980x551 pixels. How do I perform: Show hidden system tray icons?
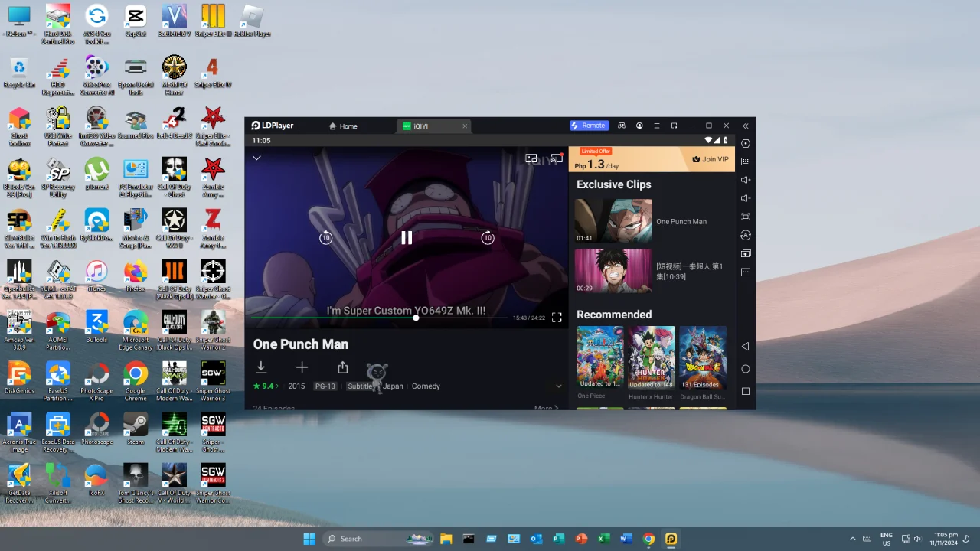(x=853, y=539)
